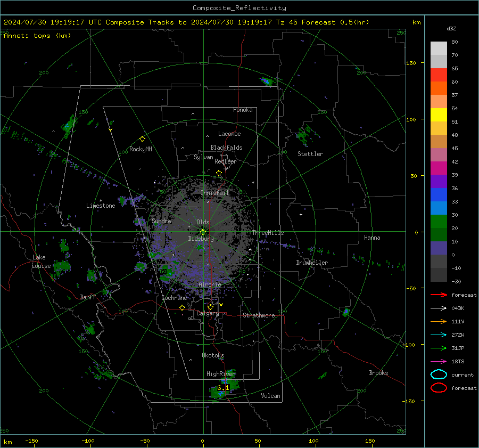Click the Banff map label
The width and height of the screenshot is (479, 448).
(88, 297)
